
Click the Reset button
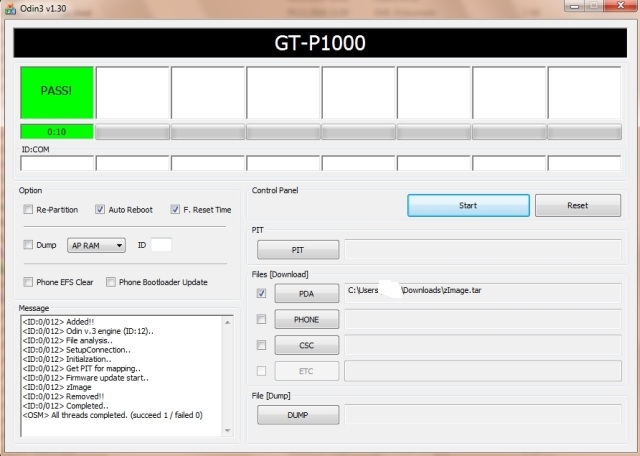pyautogui.click(x=578, y=205)
